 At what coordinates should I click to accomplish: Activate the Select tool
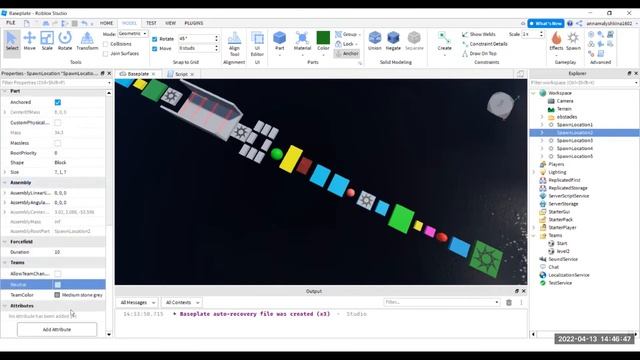12,41
